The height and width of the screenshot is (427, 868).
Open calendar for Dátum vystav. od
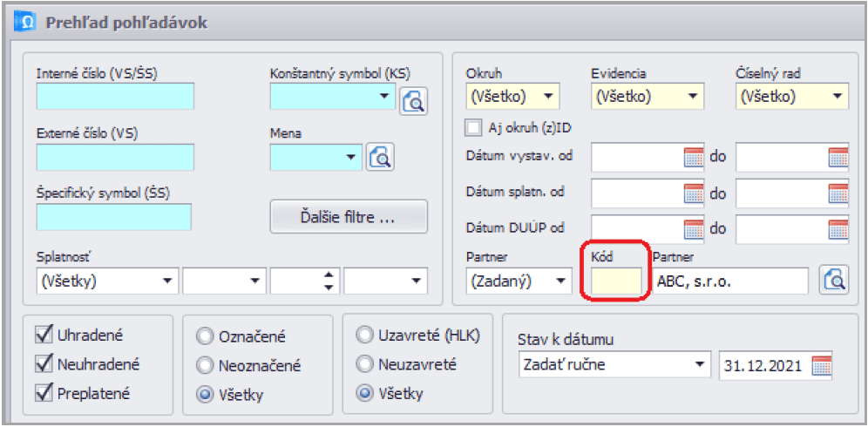coord(694,158)
